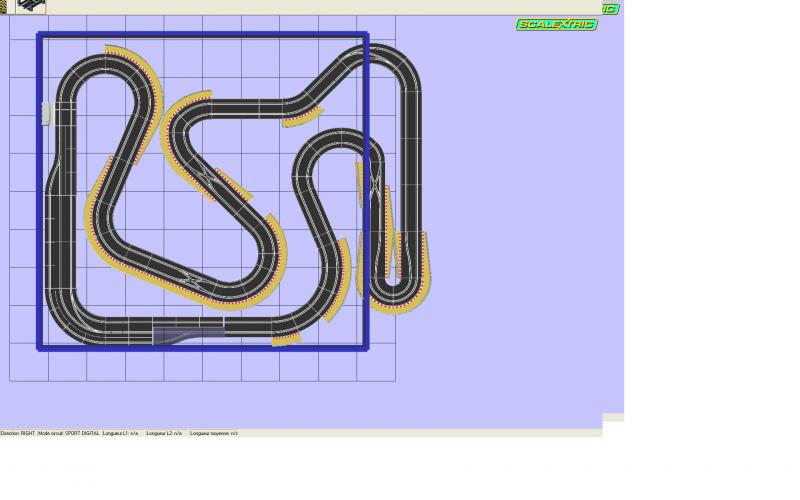Click the Longueur L1 status field
Screen dimensions: 800x500
pos(120,434)
